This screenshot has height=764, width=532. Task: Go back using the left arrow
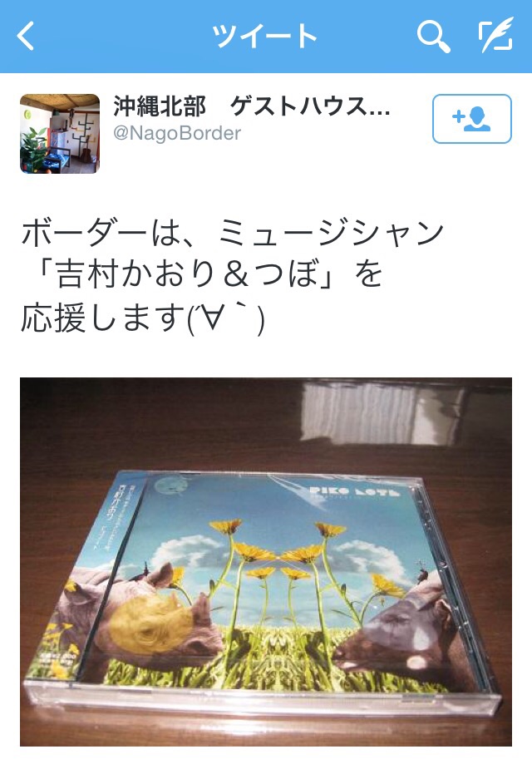[x=25, y=36]
